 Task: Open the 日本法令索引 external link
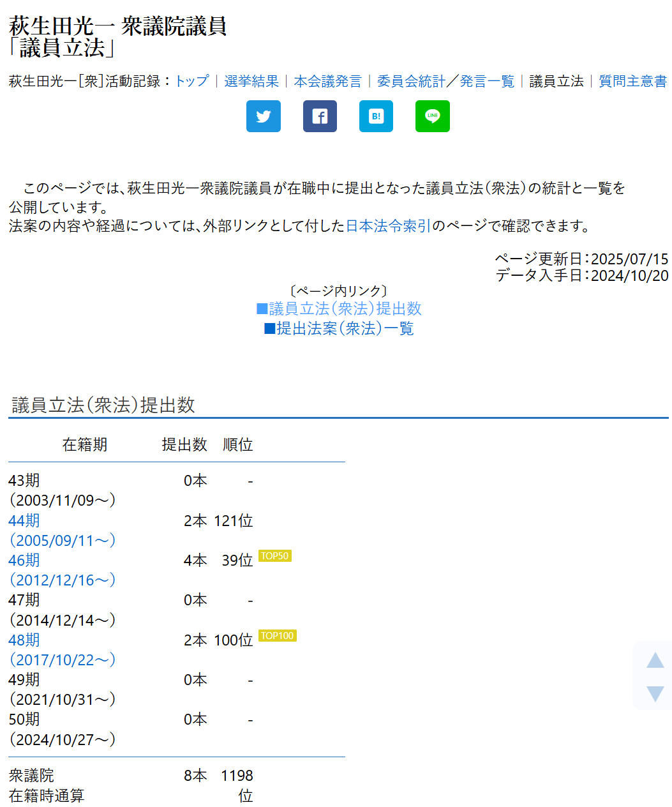pyautogui.click(x=388, y=226)
